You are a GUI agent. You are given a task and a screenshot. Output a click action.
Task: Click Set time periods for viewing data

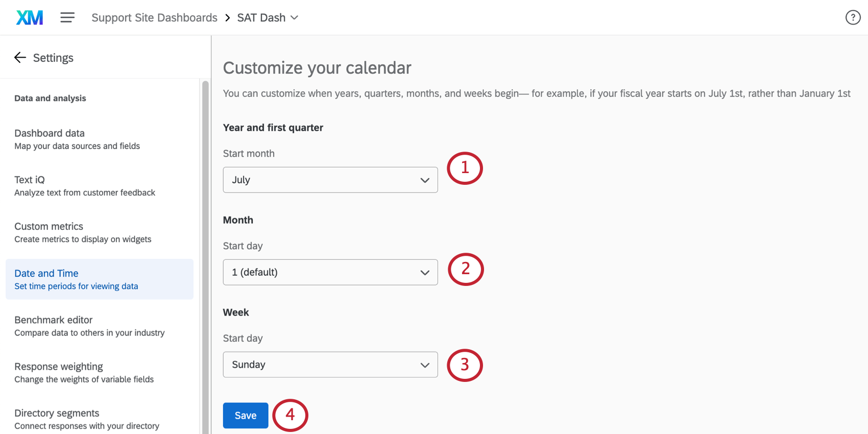[x=76, y=286]
